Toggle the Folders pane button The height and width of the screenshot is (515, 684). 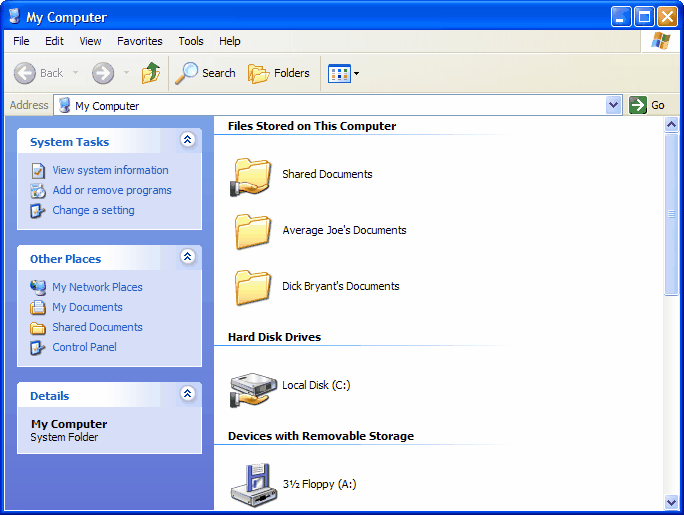coord(279,73)
